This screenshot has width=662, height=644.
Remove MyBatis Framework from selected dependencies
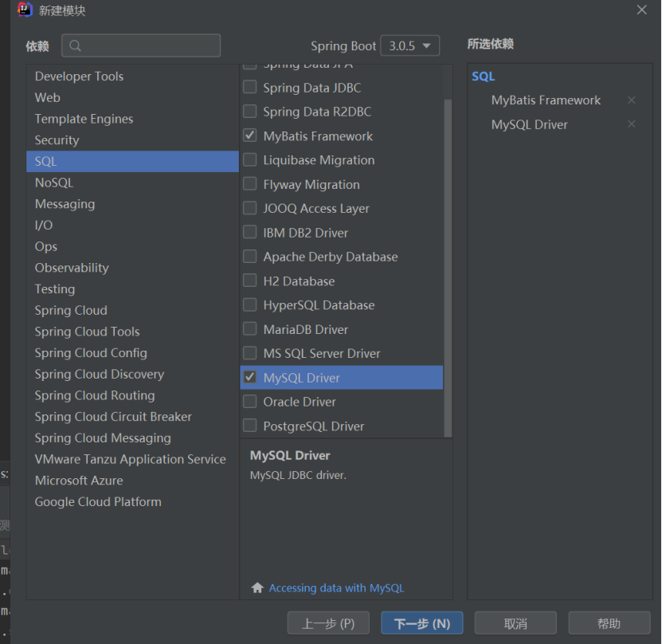click(631, 100)
